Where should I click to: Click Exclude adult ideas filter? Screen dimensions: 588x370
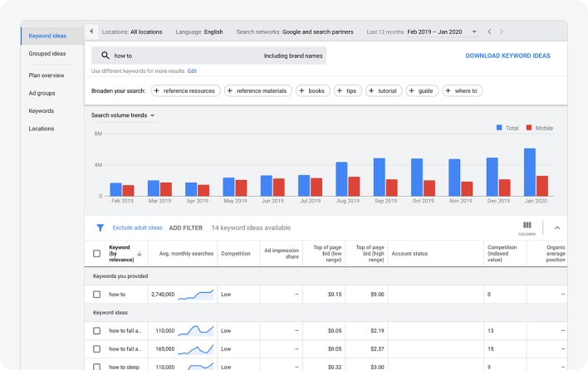click(x=137, y=227)
